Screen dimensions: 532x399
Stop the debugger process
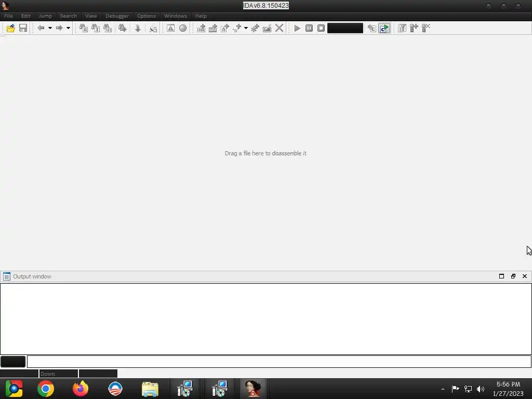321,28
